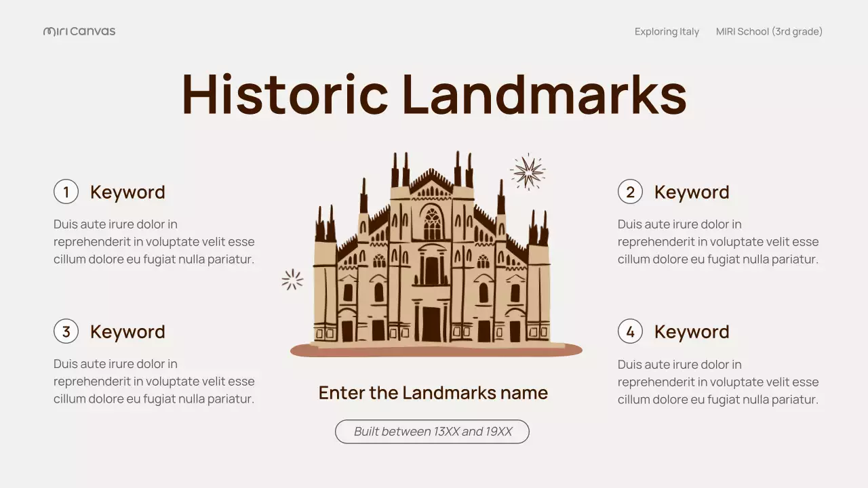Click the MiriCanvas logo
The width and height of the screenshot is (868, 488).
click(x=79, y=31)
